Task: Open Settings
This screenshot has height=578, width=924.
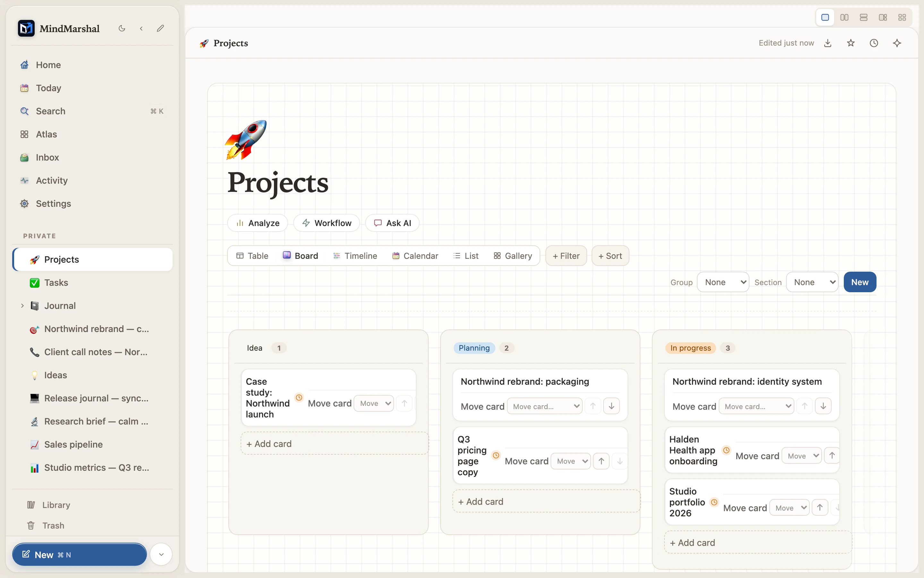Action: tap(92, 204)
